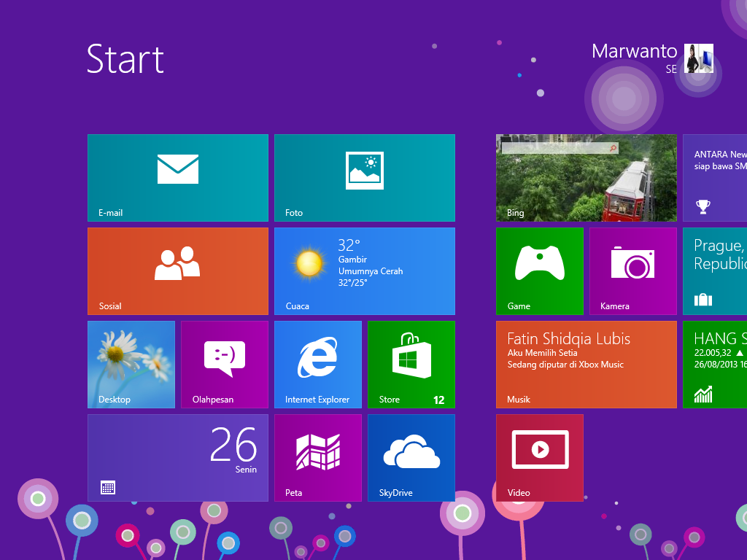
Task: Open the SkyDrive tile
Action: coord(411,458)
